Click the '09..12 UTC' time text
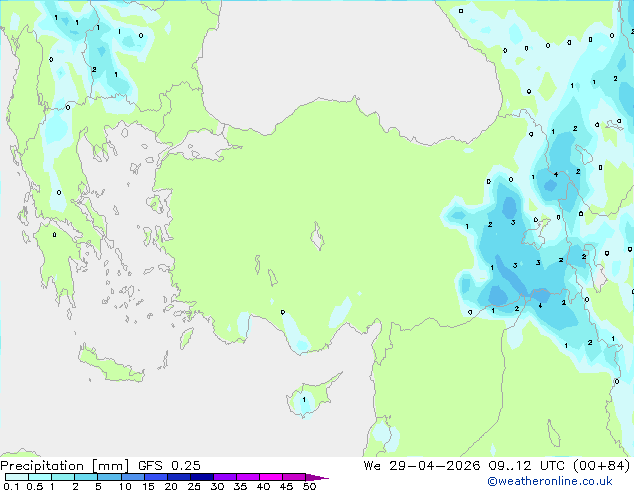The image size is (634, 490). coord(526,466)
